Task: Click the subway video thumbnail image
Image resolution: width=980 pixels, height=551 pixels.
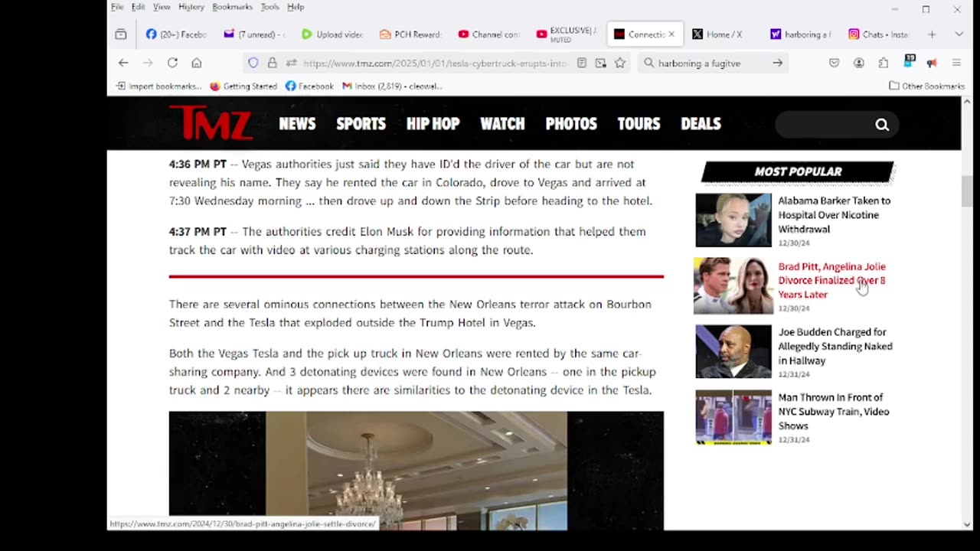Action: (733, 417)
